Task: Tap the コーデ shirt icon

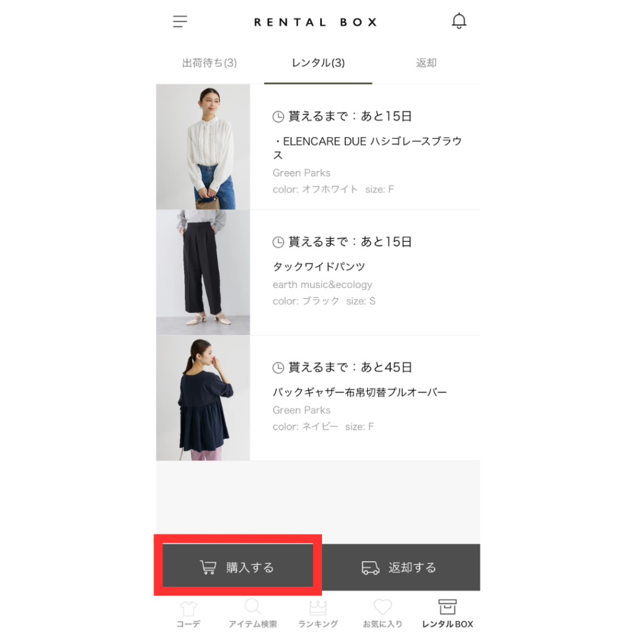Action: (189, 609)
